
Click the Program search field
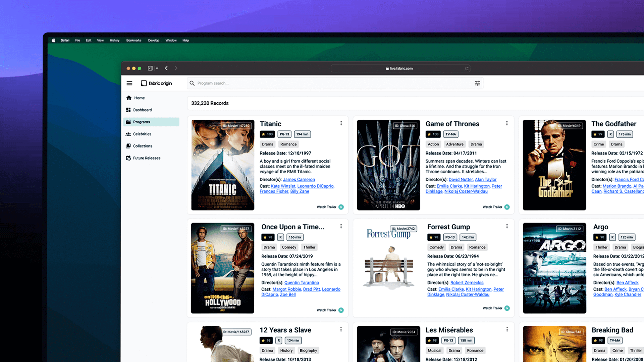[335, 83]
